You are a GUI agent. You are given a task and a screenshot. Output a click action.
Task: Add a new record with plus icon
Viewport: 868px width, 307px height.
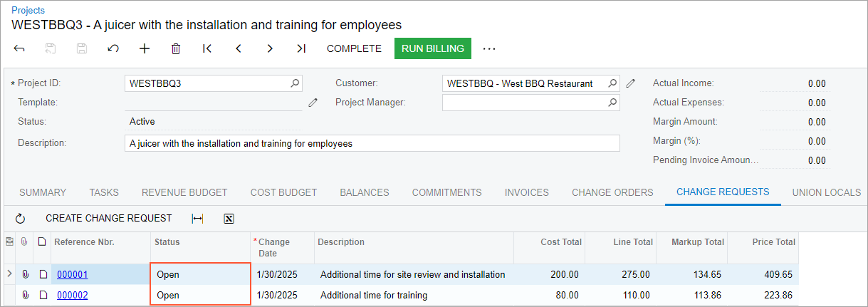(x=145, y=48)
